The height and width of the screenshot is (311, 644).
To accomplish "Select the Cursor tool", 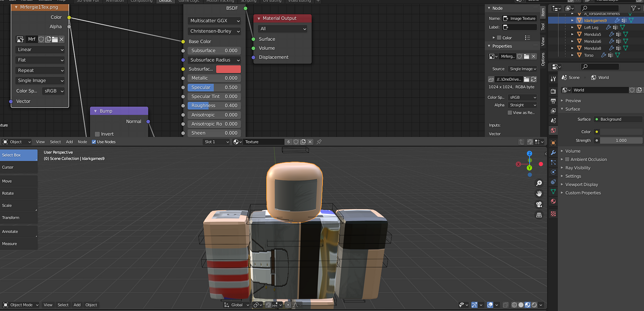I will (19, 167).
